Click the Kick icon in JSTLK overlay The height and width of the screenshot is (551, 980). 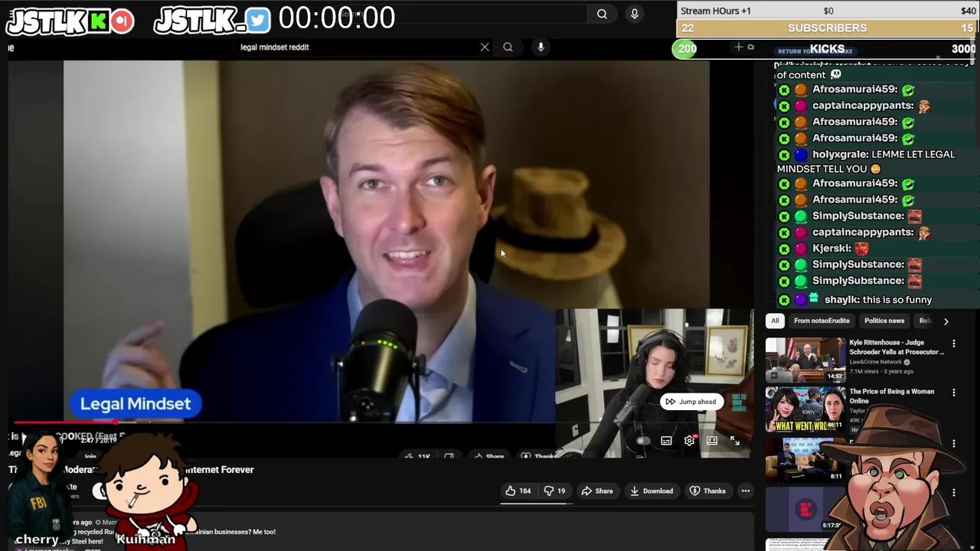98,21
